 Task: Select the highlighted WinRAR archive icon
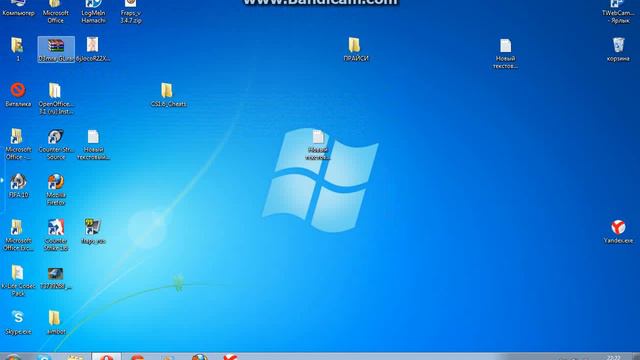[56, 49]
